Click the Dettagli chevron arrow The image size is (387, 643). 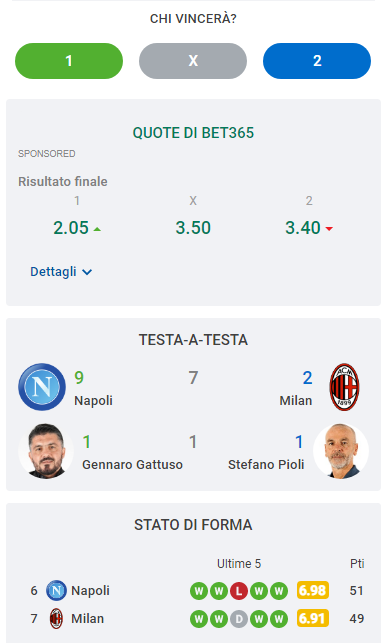[87, 272]
